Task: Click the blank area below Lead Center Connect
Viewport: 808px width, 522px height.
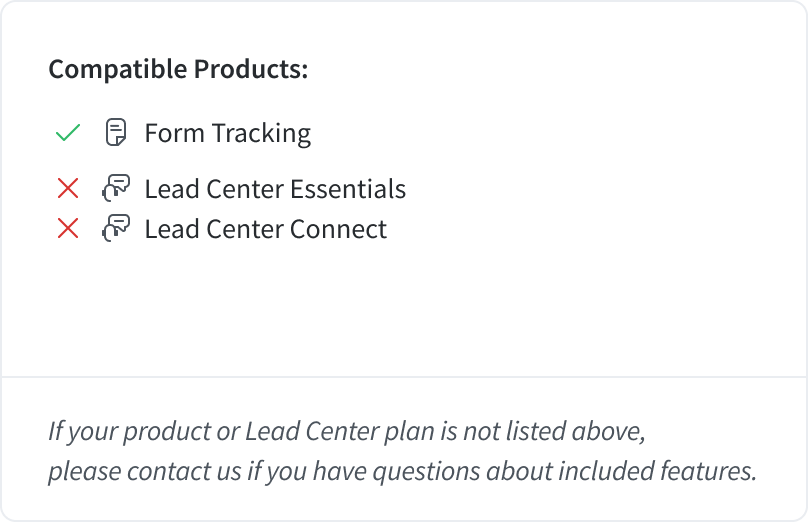Action: tap(404, 309)
